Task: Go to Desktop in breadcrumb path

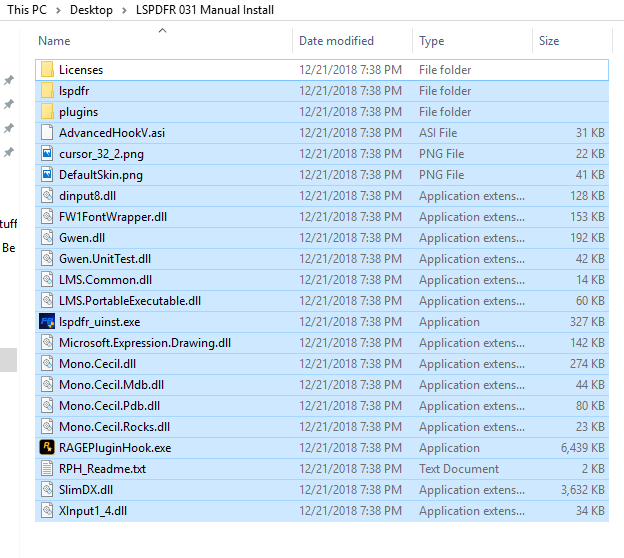Action: [91, 10]
